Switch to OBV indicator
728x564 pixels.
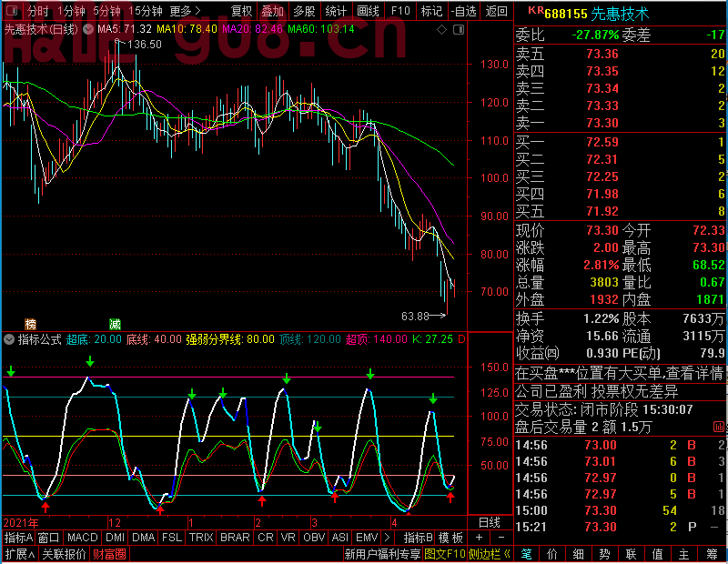click(314, 538)
